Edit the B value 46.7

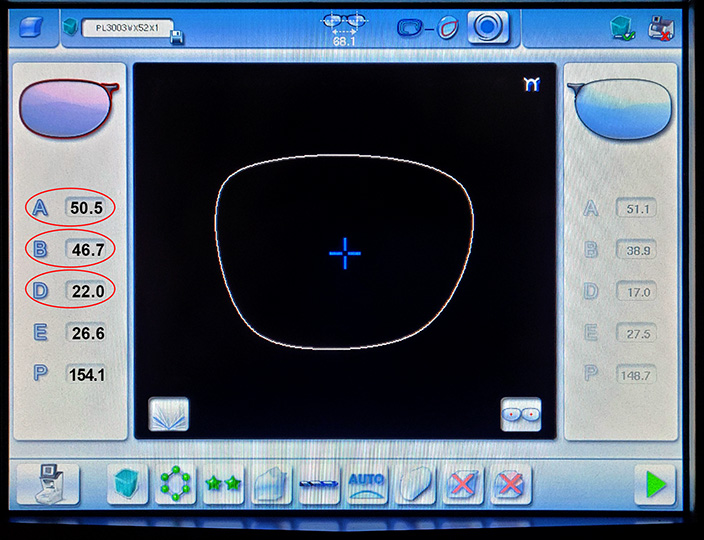87,249
